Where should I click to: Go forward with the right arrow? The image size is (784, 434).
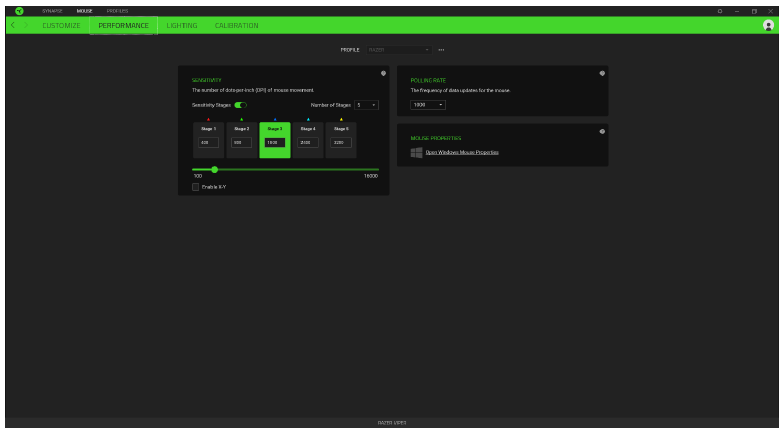pos(26,25)
